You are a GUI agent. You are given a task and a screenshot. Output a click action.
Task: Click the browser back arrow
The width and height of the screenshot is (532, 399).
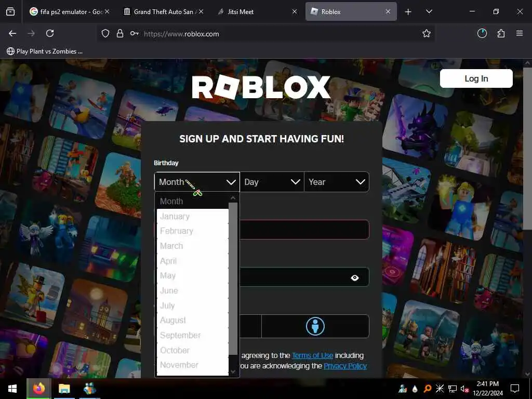(x=12, y=33)
